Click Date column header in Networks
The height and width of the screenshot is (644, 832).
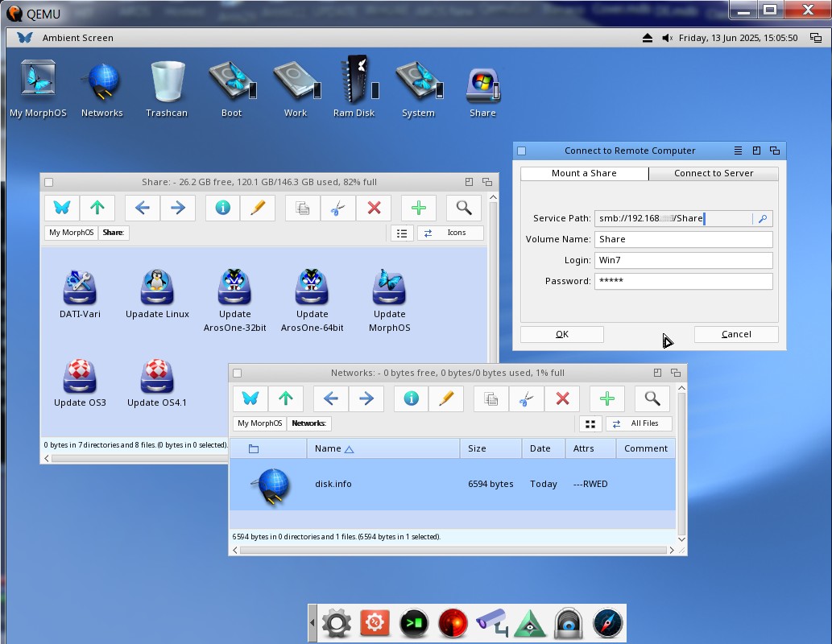(544, 448)
